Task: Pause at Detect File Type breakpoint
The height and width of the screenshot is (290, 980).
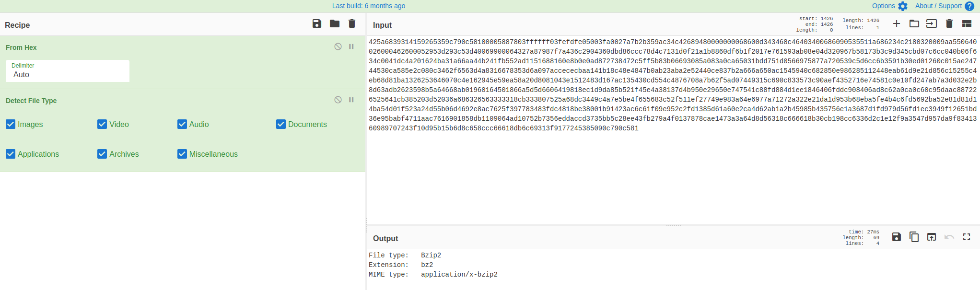Action: [x=351, y=100]
